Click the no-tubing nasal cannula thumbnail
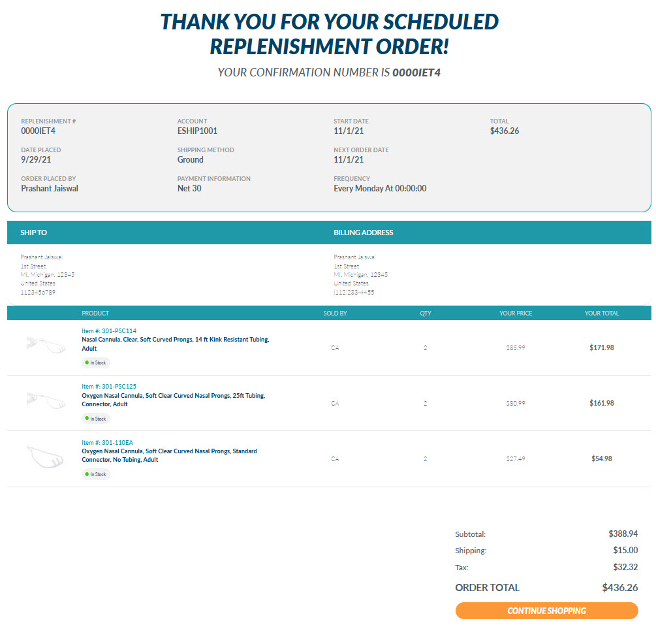The image size is (656, 644). 46,456
